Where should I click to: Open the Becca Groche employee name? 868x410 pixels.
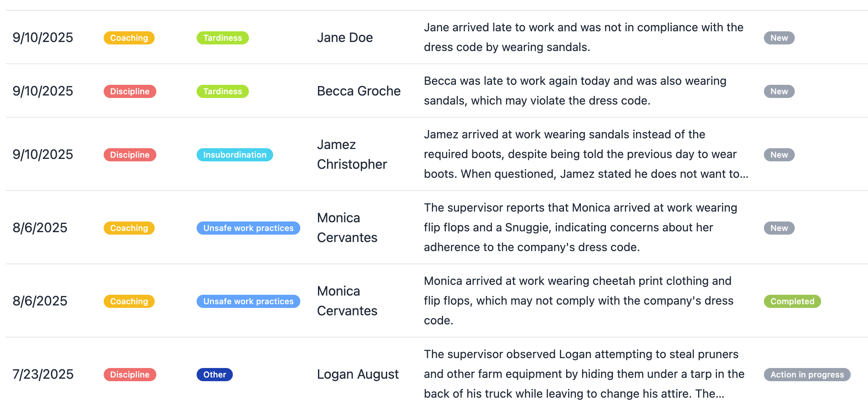(358, 91)
